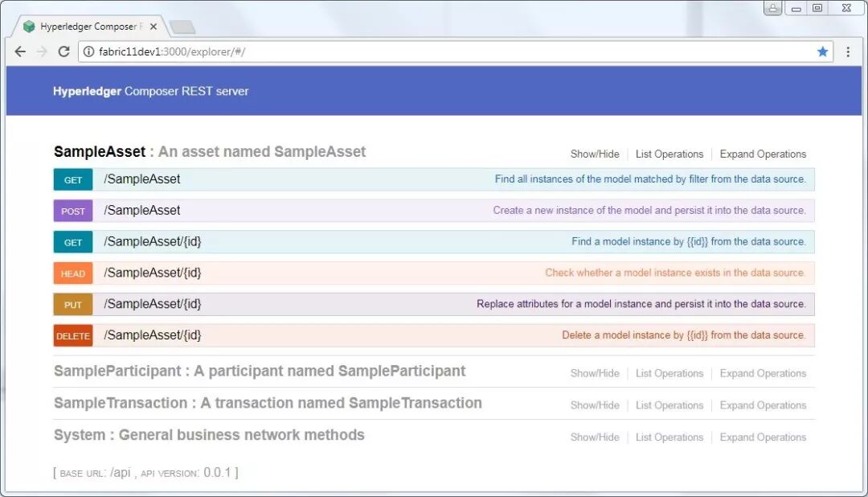Screen dimensions: 868x497
Task: Click List Operations for System
Action: point(669,437)
